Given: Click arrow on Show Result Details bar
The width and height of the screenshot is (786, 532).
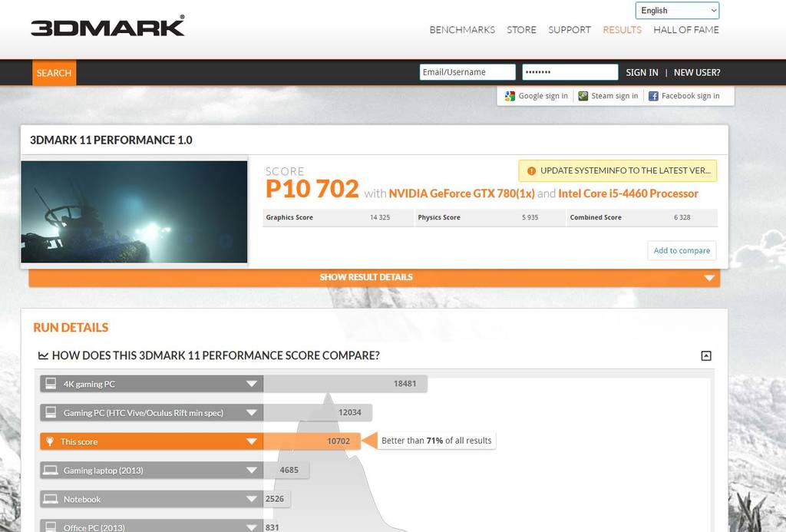Looking at the screenshot, I should [x=708, y=278].
